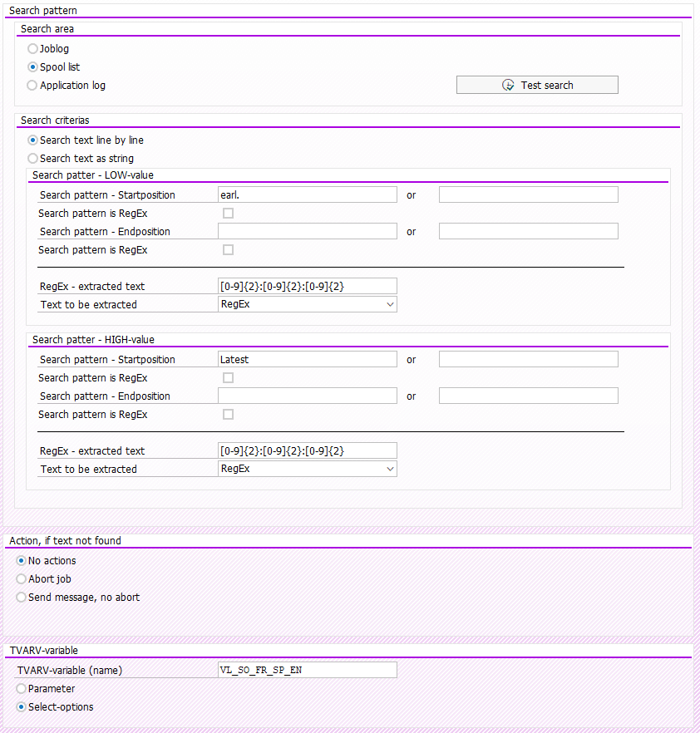Select Search text line by line

point(32,140)
